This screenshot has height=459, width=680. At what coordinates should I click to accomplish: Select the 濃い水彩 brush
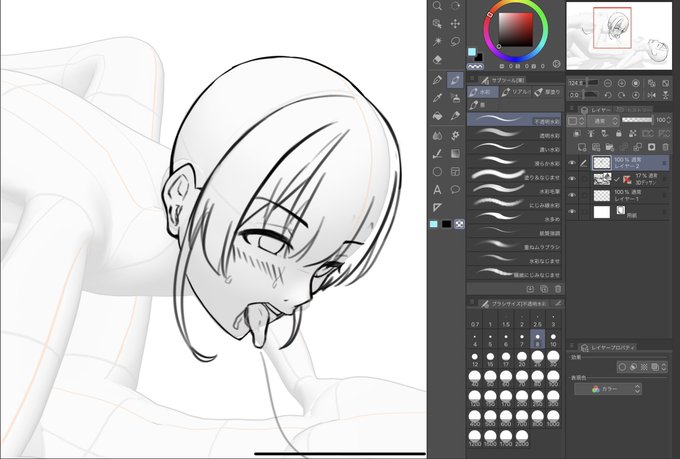tap(514, 147)
